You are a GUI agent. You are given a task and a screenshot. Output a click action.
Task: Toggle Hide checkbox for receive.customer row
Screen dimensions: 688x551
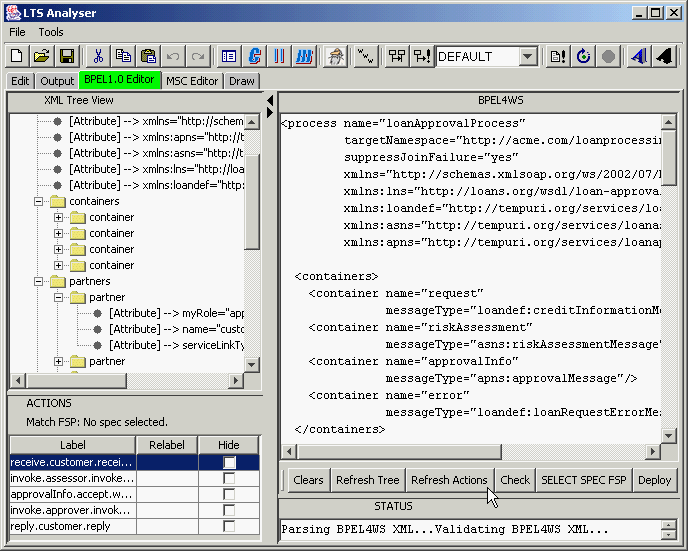click(229, 463)
